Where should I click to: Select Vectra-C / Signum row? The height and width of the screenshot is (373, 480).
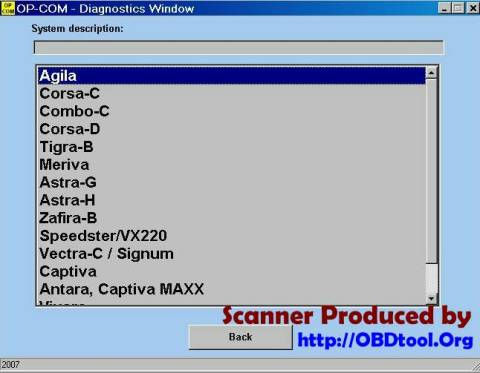(232, 254)
